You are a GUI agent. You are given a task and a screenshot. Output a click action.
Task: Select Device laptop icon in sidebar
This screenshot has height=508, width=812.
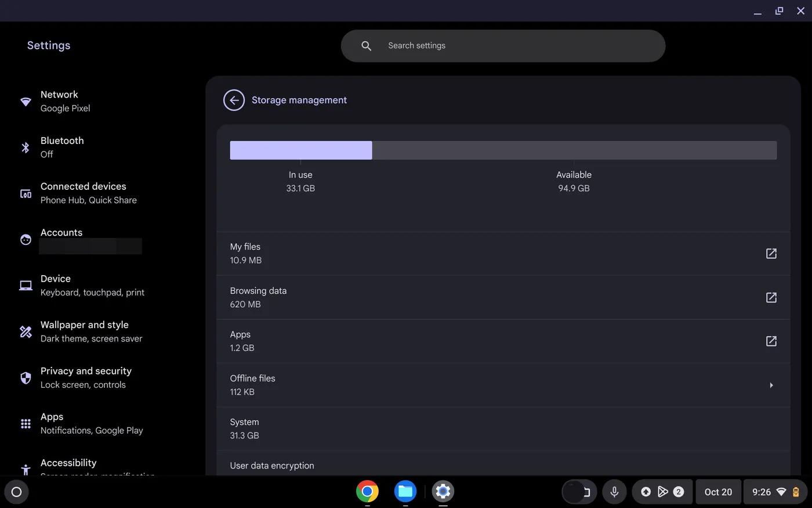[x=26, y=286]
